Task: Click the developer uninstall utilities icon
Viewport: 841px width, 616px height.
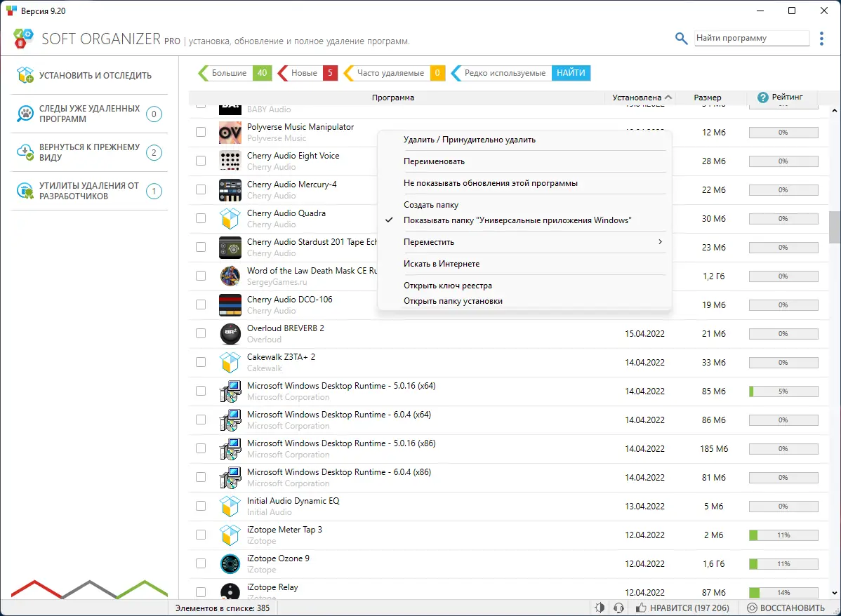Action: click(x=25, y=191)
